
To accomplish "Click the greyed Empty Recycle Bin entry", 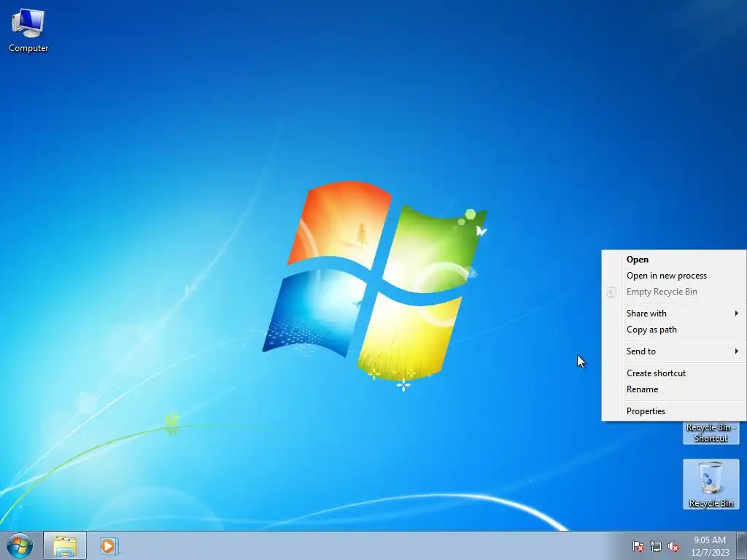I will 673,292.
